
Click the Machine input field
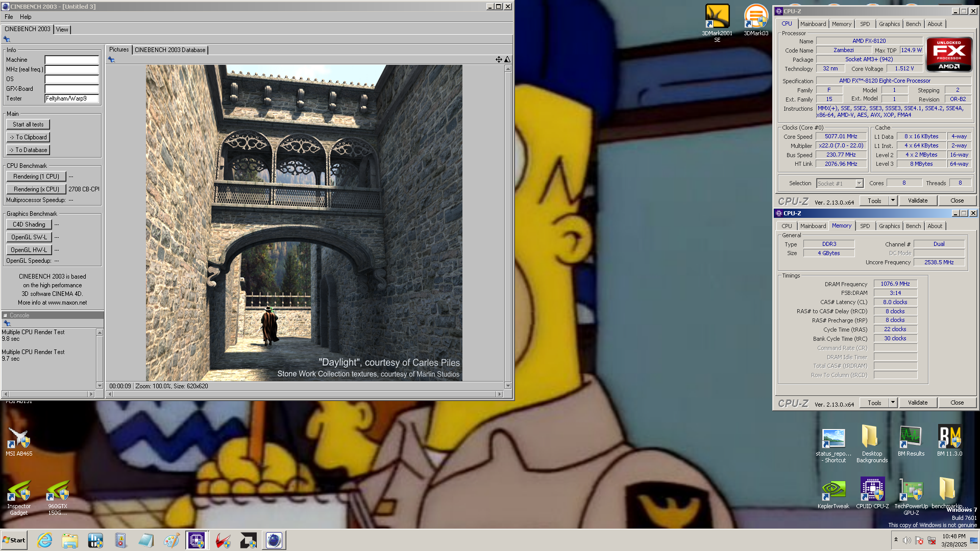coord(71,60)
